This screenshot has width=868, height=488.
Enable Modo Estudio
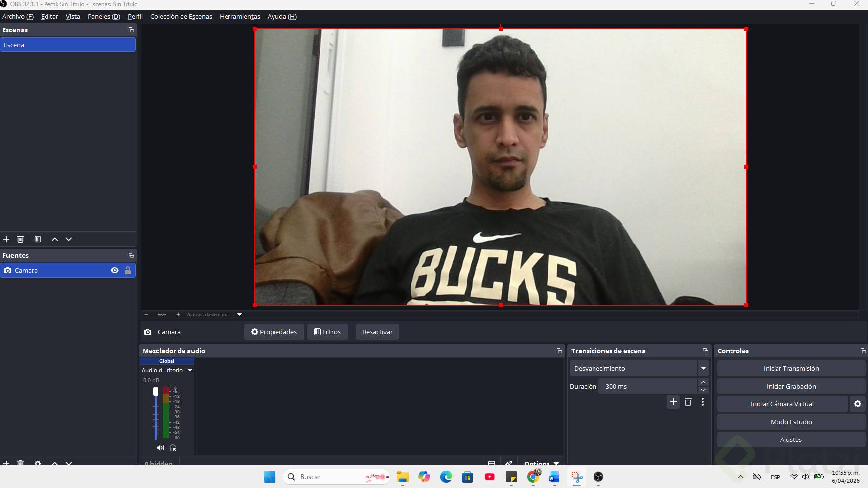point(791,422)
